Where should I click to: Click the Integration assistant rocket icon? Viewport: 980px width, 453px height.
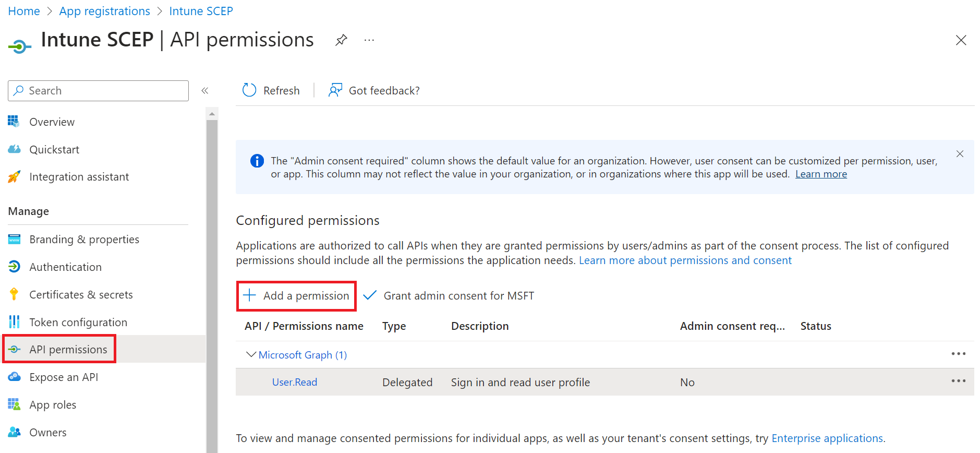pos(14,177)
